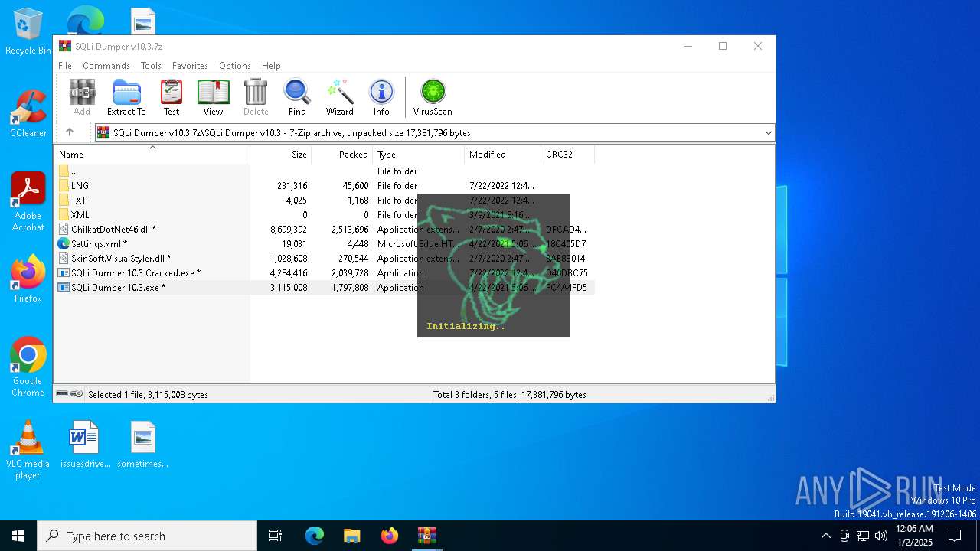Click the 8,699,392 size cell
The width and height of the screenshot is (980, 551).
[289, 230]
